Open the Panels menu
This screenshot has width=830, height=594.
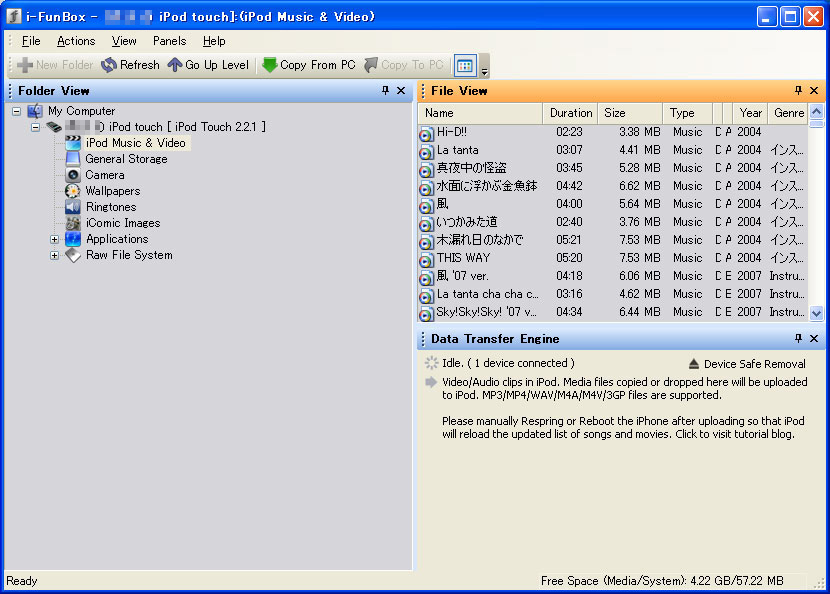[169, 41]
